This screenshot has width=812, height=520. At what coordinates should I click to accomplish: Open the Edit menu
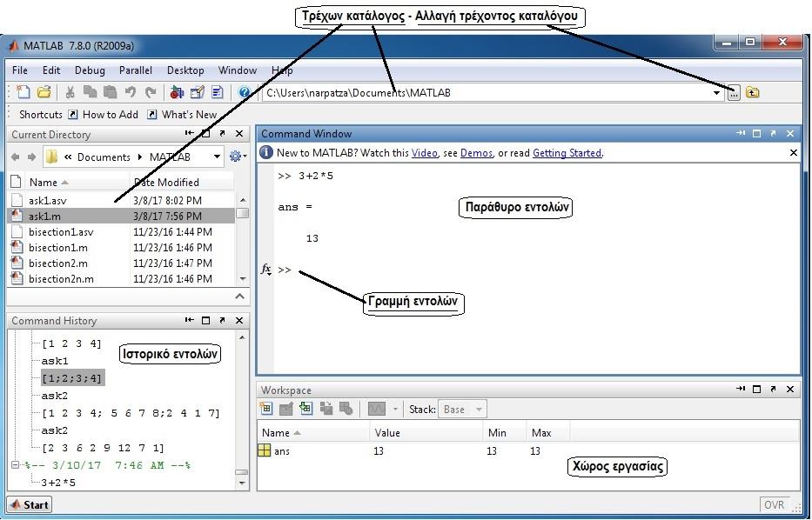coord(51,70)
